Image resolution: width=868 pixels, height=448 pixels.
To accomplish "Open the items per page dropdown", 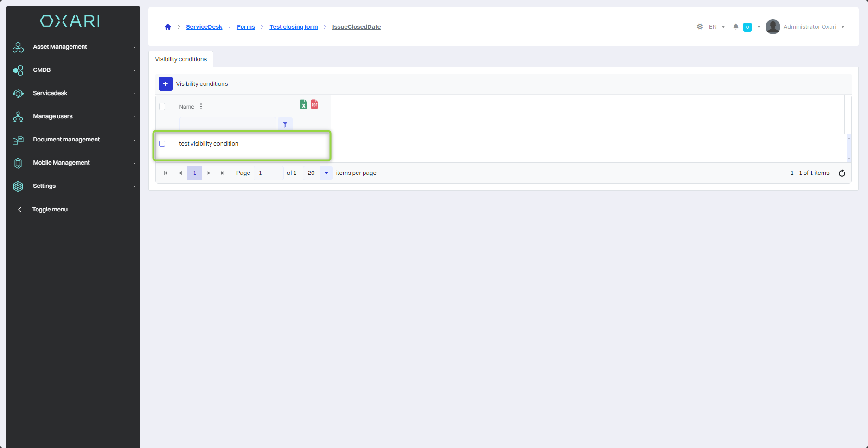I will pos(326,173).
